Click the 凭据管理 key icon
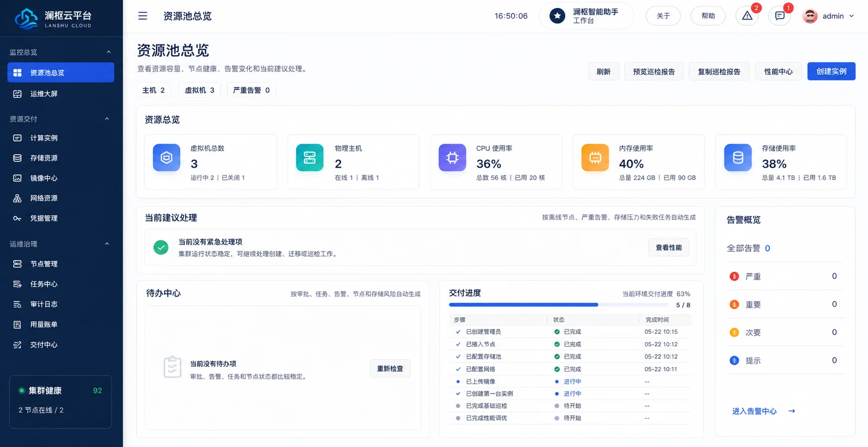Screen dimensions: 868x447 pyautogui.click(x=17, y=219)
